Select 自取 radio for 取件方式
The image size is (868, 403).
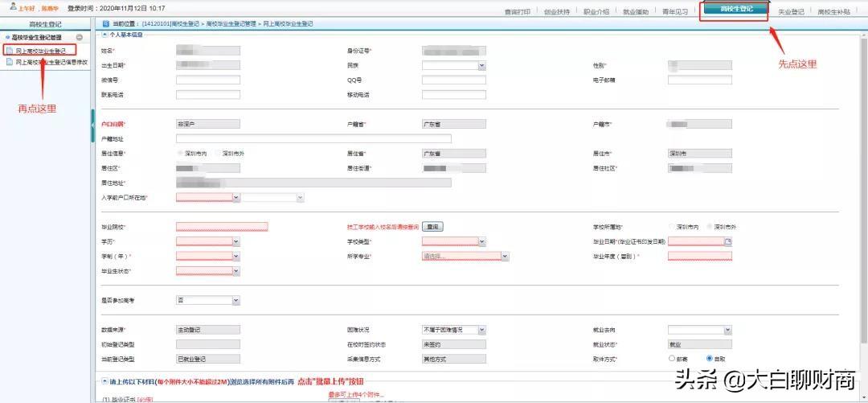[710, 359]
